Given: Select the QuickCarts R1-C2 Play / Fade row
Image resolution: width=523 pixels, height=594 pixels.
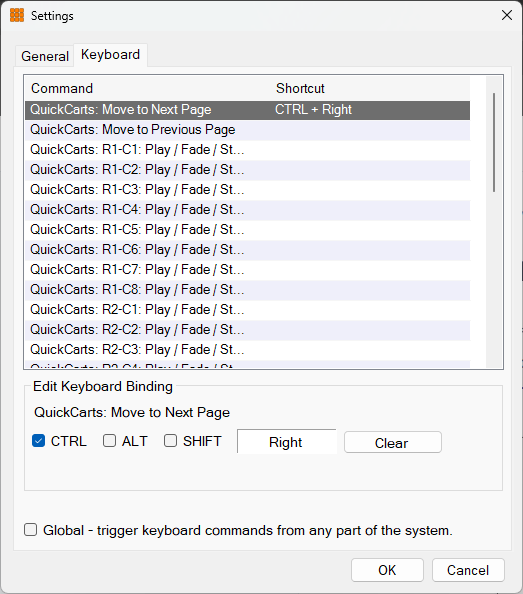Looking at the screenshot, I should pyautogui.click(x=248, y=170).
